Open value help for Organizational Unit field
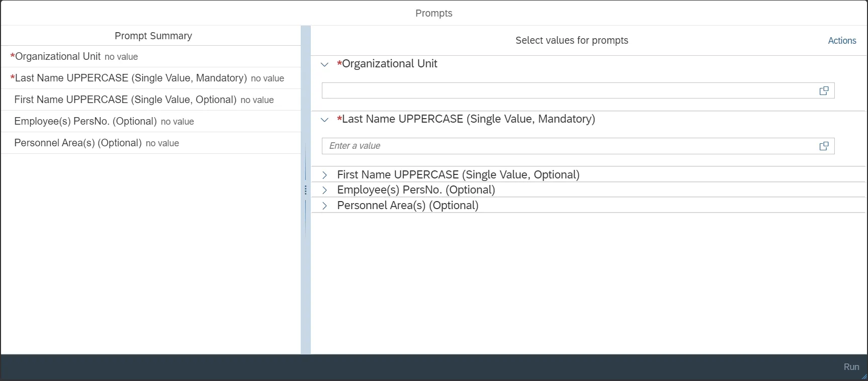The height and width of the screenshot is (381, 868). (824, 91)
